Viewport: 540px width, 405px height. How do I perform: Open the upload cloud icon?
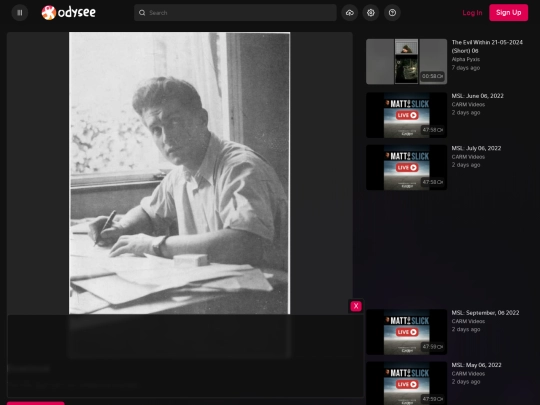350,13
